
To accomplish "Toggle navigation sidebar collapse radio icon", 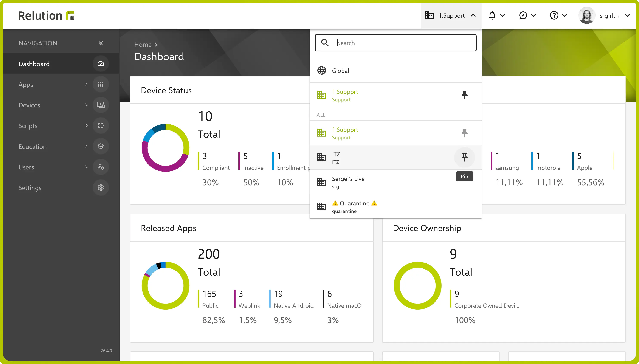I will tap(101, 43).
